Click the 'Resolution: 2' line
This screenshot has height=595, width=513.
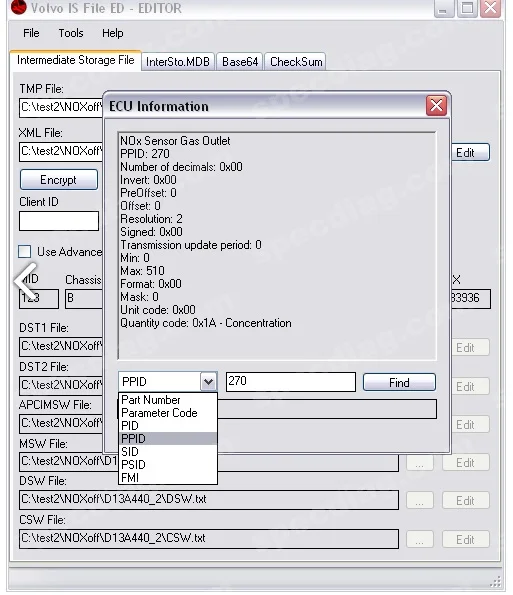click(151, 219)
